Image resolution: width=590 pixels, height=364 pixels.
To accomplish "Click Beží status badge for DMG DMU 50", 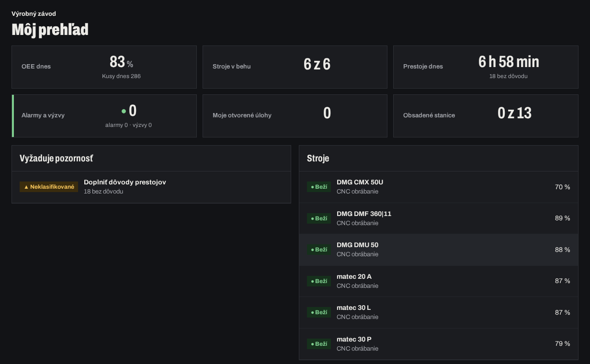I will tap(319, 250).
